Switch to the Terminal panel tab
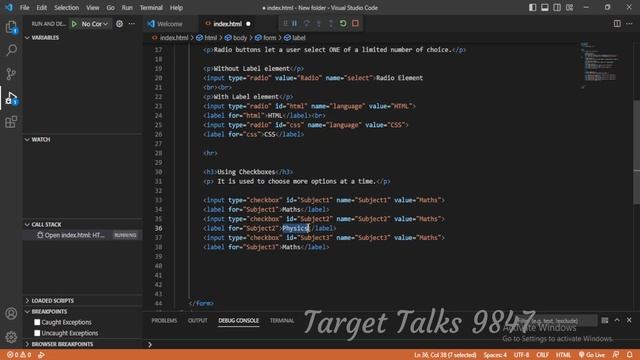640x360 pixels. click(x=282, y=320)
